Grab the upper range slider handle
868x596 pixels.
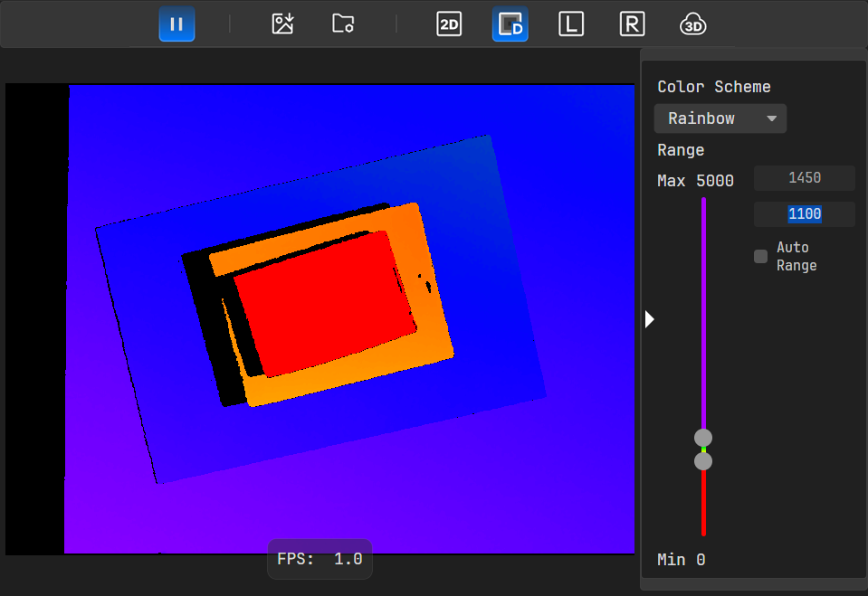pos(703,438)
